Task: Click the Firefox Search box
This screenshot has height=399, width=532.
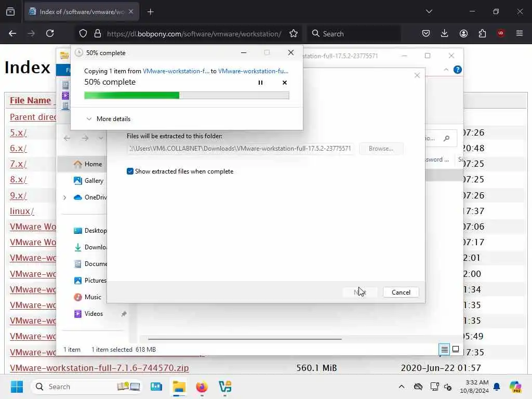Action: pyautogui.click(x=355, y=34)
